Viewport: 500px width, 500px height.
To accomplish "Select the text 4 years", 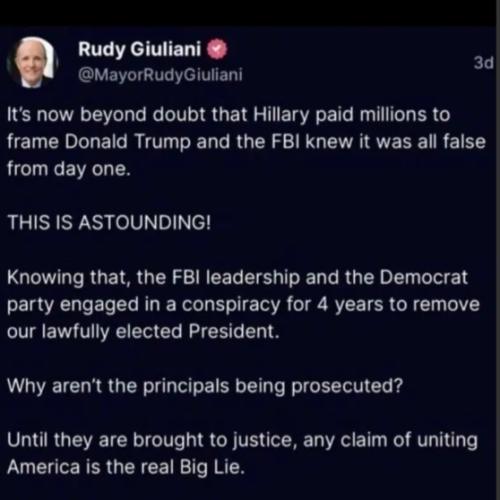I will (349, 305).
